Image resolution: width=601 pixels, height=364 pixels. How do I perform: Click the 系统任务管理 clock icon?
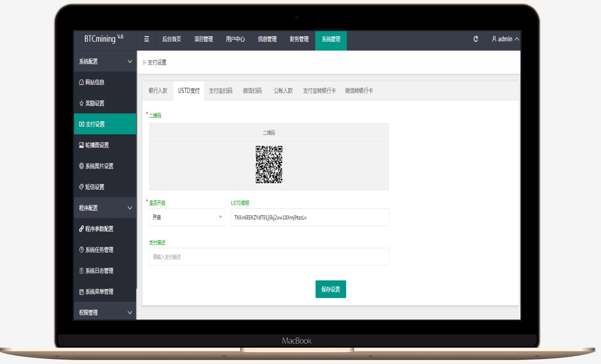(81, 250)
